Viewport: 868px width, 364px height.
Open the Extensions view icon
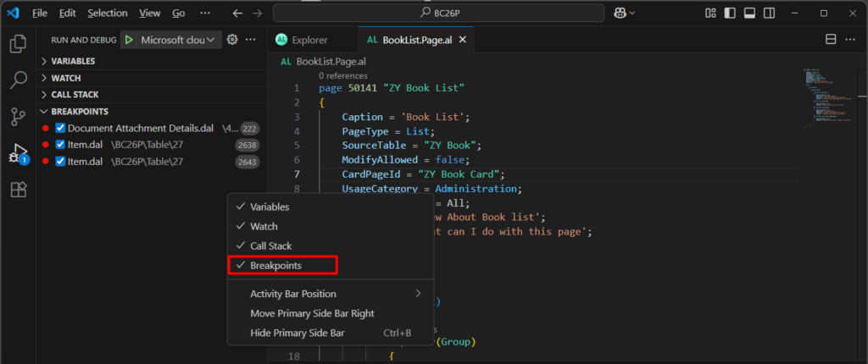click(x=18, y=190)
